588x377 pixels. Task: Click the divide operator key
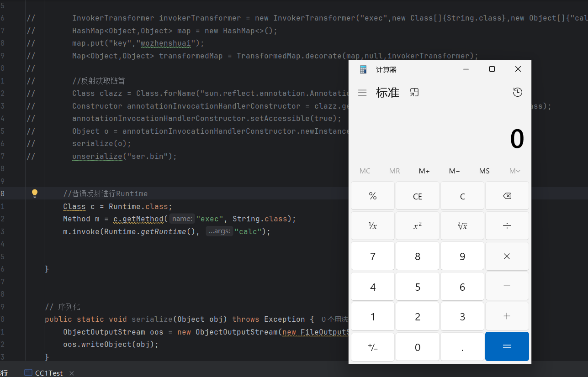[x=507, y=226]
